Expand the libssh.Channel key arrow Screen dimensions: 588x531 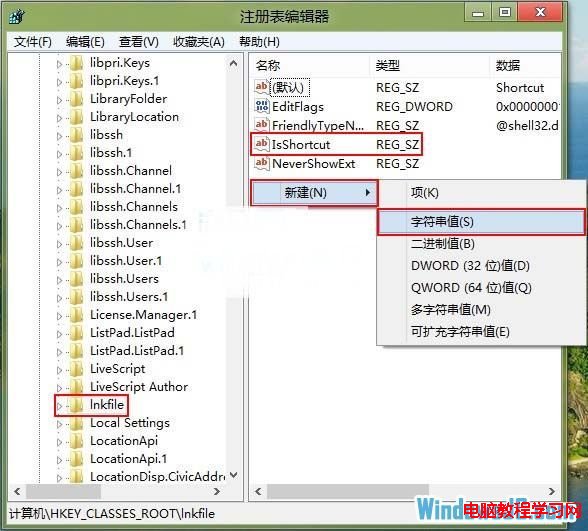pos(59,172)
